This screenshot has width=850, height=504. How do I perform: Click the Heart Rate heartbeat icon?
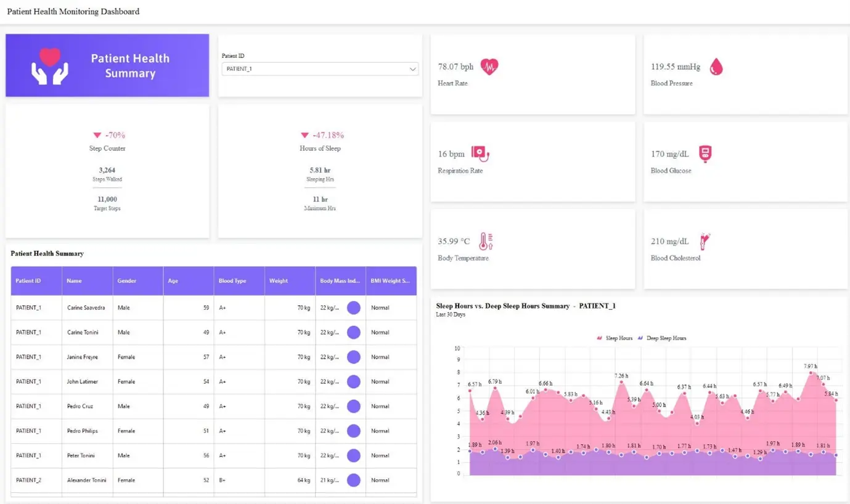[x=489, y=66]
